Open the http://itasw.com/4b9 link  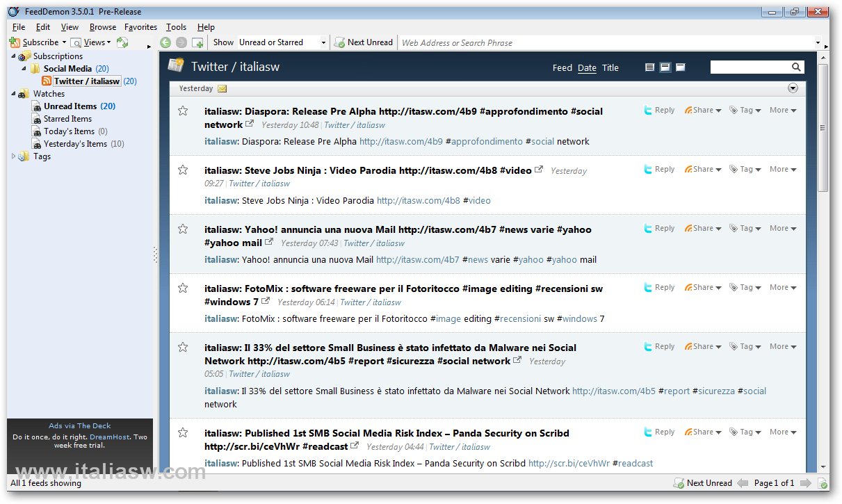[401, 142]
